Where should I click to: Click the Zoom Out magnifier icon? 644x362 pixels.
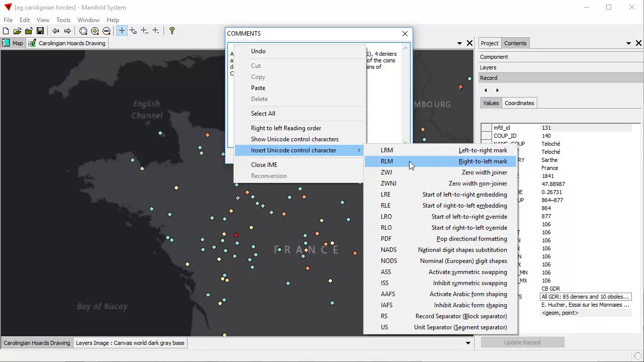(107, 31)
